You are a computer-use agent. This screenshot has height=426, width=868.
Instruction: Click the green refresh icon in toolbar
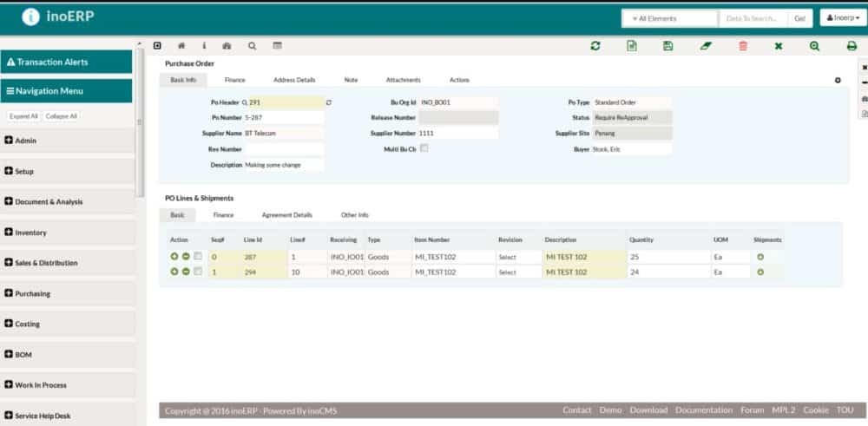pyautogui.click(x=595, y=46)
